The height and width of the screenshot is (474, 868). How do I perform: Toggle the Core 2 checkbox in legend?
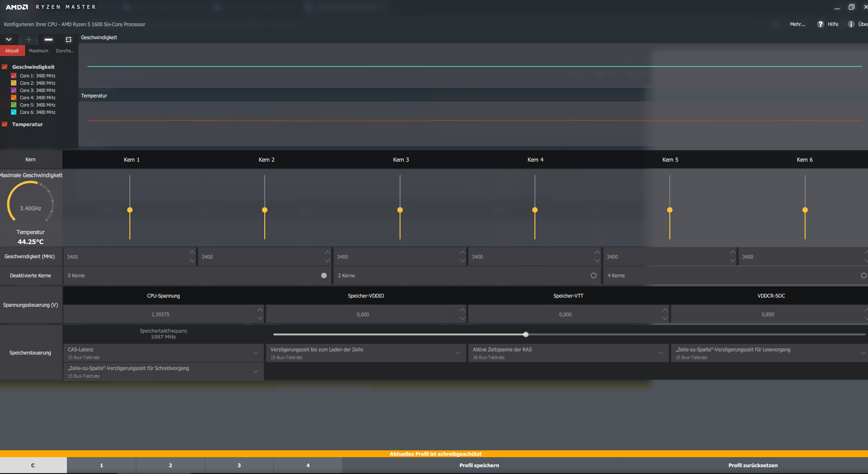[x=14, y=83]
